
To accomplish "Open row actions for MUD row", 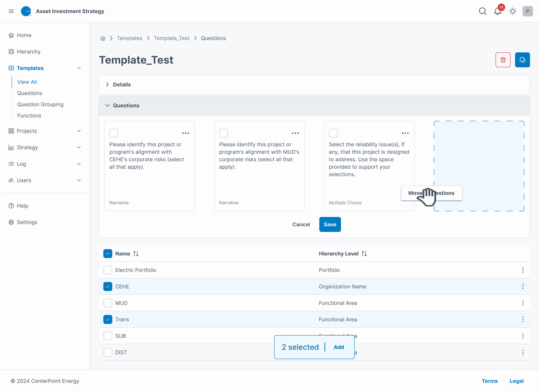I will coord(523,303).
